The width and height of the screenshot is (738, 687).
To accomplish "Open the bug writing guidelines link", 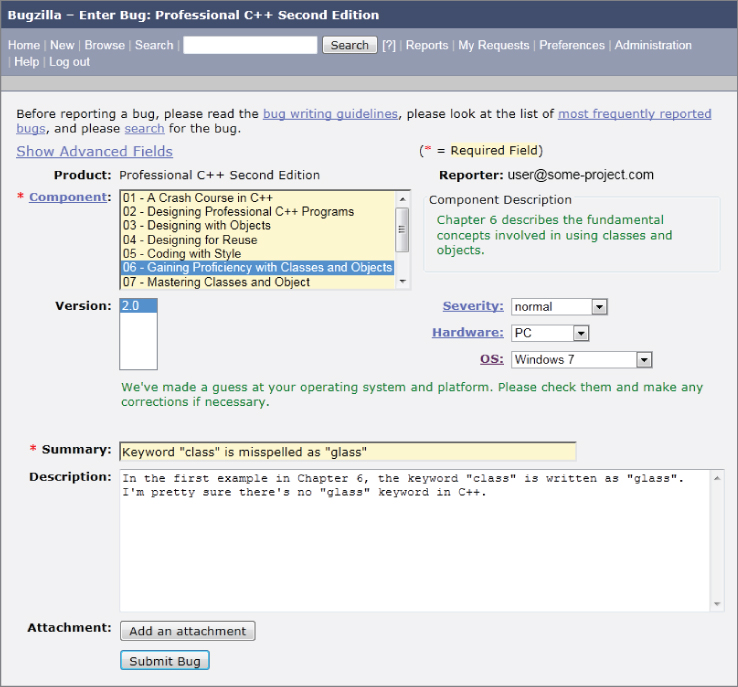I will pos(330,114).
